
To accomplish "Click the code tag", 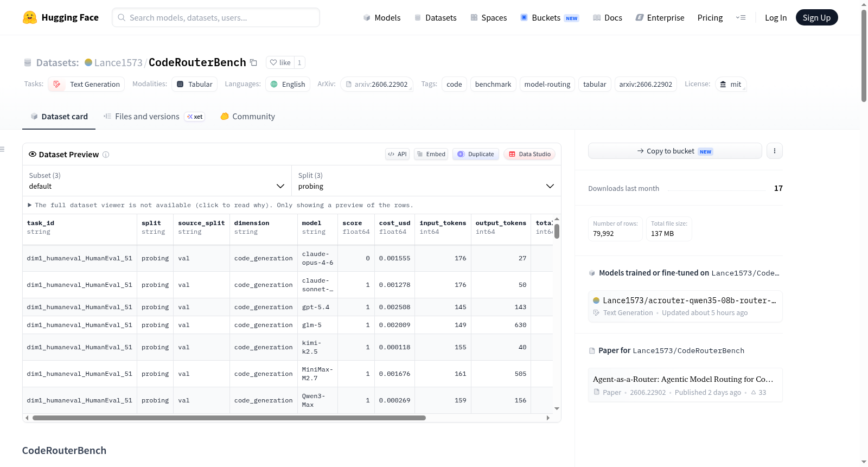I will pyautogui.click(x=454, y=84).
